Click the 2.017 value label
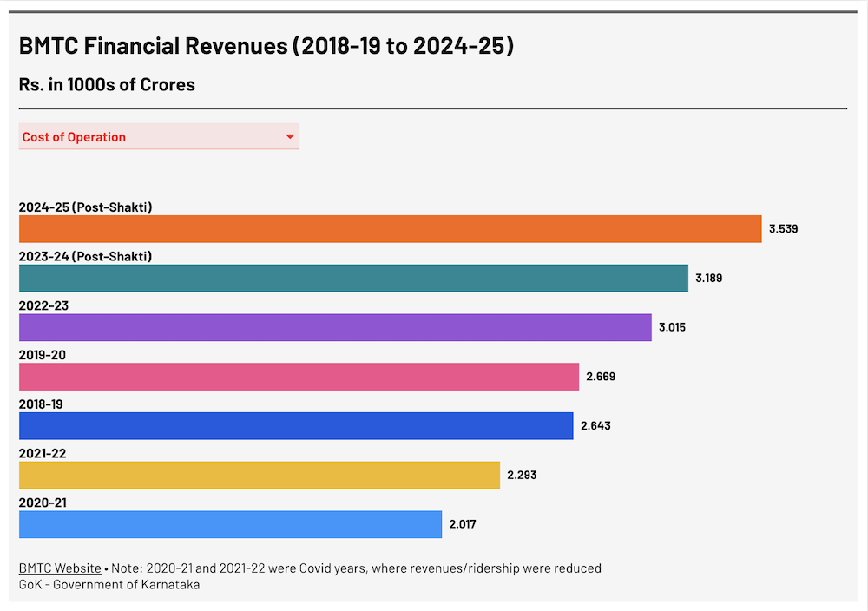 click(x=462, y=524)
